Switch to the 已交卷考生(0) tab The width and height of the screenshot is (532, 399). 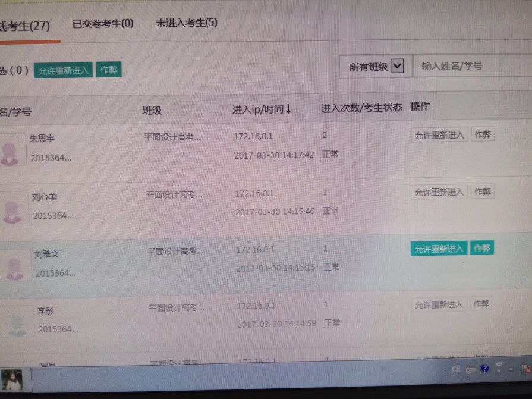(103, 24)
